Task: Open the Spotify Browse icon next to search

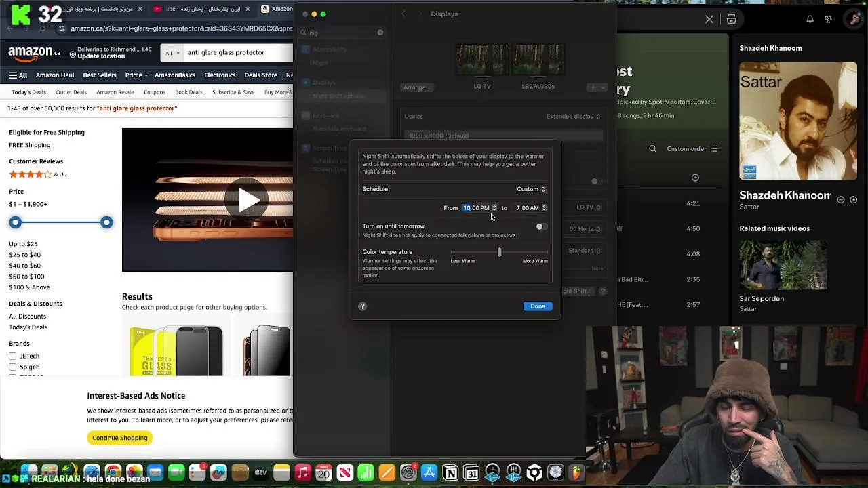Action: (732, 19)
